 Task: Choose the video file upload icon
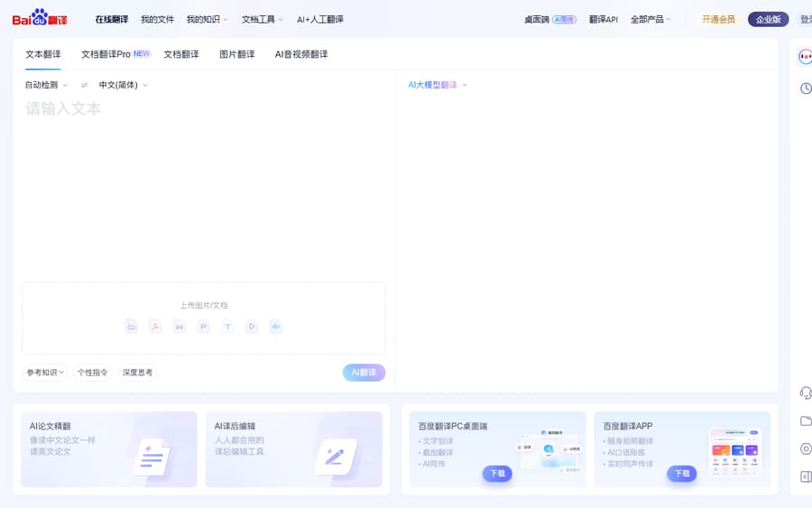click(252, 327)
